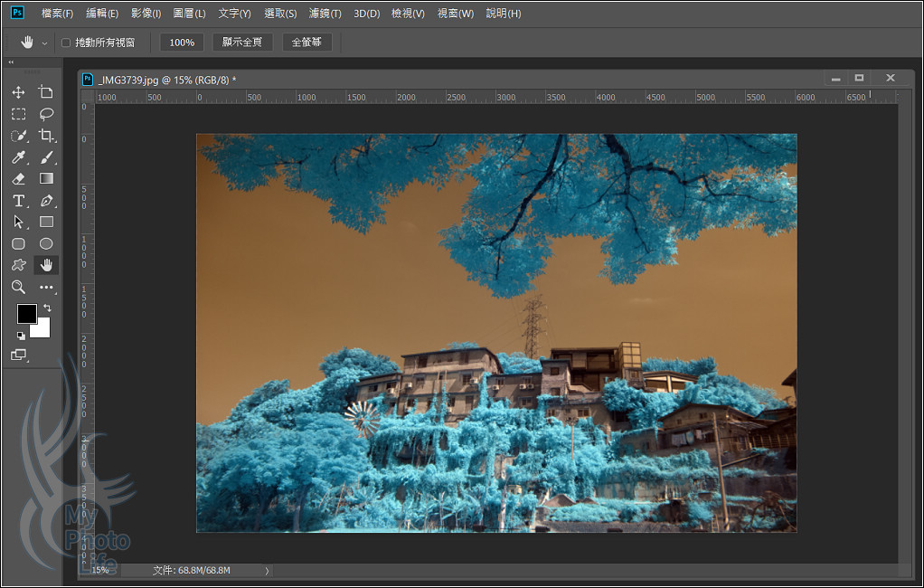Select the Eraser tool
The width and height of the screenshot is (924, 588).
pyautogui.click(x=18, y=179)
